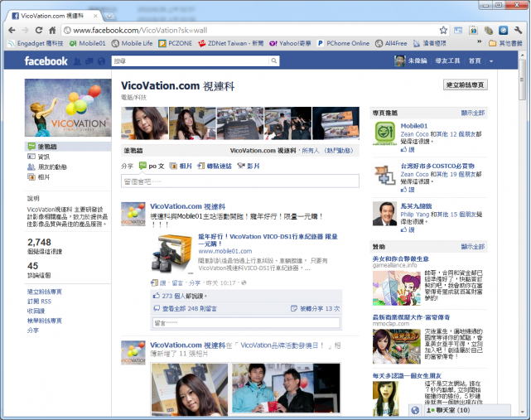Click RSS subscribe link in sidebar
531x420 pixels.
tap(39, 301)
